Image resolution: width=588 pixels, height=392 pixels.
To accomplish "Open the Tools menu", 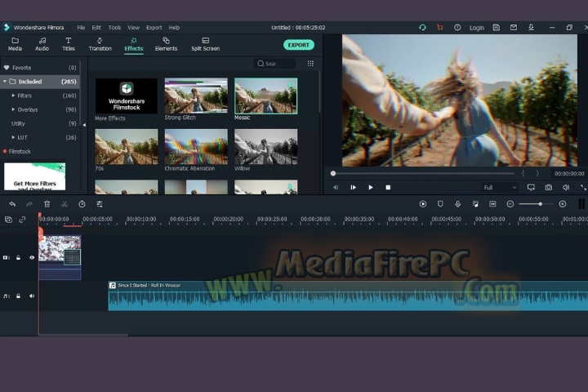I will [x=114, y=28].
